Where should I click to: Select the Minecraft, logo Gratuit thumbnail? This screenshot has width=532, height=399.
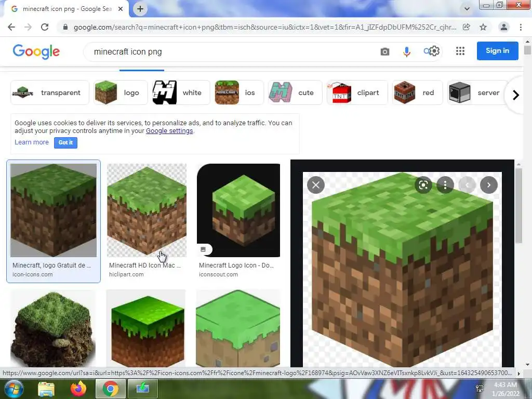click(x=54, y=210)
